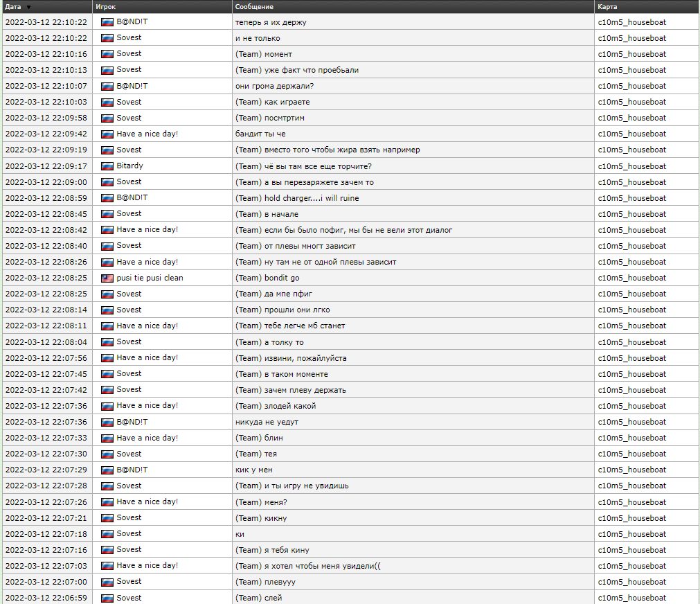700x604 pixels.
Task: Click the Карта column header
Action: [x=607, y=7]
